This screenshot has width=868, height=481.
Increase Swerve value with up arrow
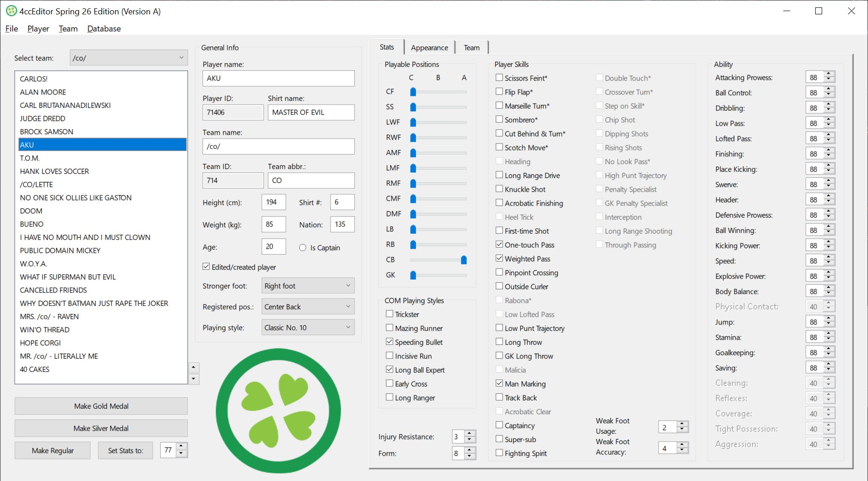pyautogui.click(x=830, y=181)
